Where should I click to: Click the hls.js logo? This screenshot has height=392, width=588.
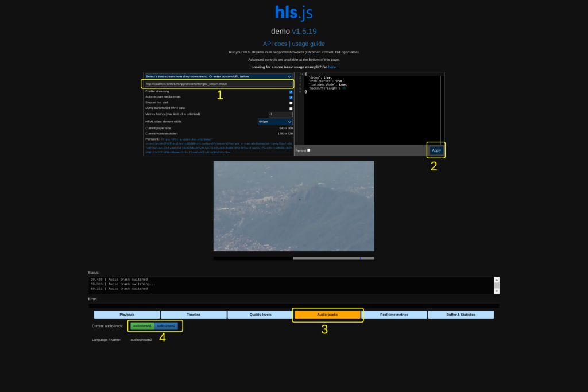click(293, 13)
